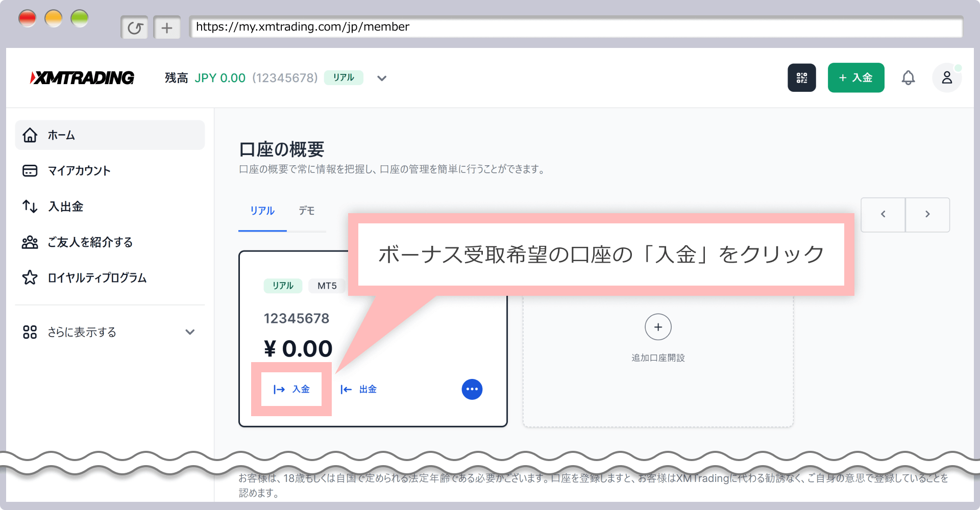Click the previous arrow button
This screenshot has width=980, height=510.
[883, 214]
